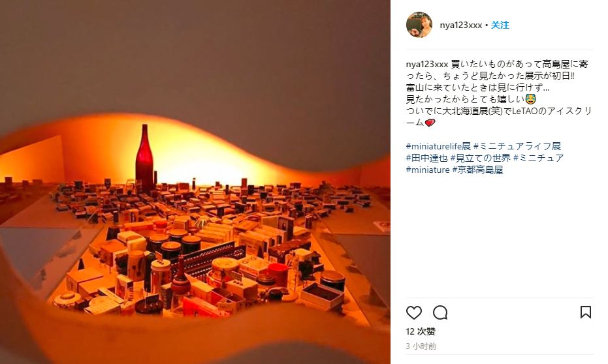Click the miniature city post photo

pyautogui.click(x=195, y=182)
